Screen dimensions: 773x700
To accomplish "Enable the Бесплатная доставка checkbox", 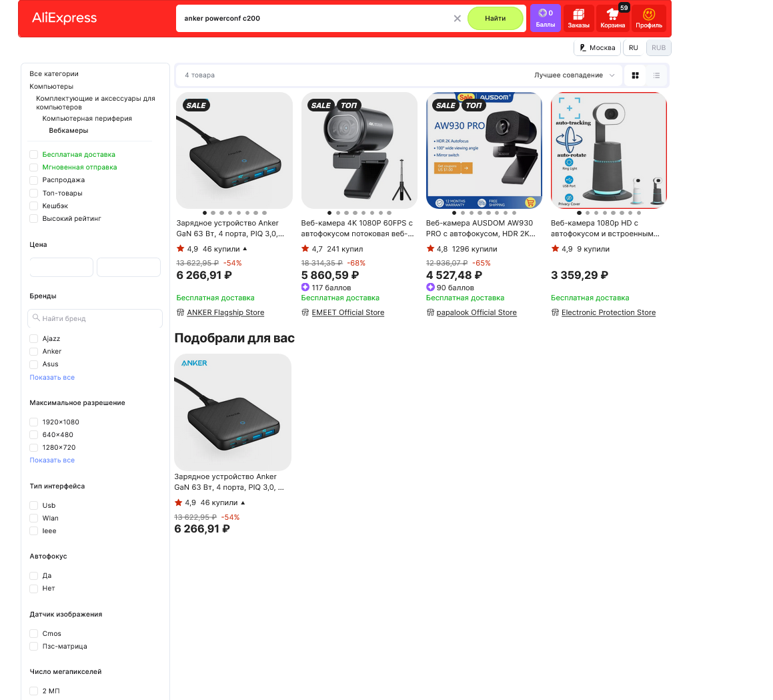I will [33, 154].
